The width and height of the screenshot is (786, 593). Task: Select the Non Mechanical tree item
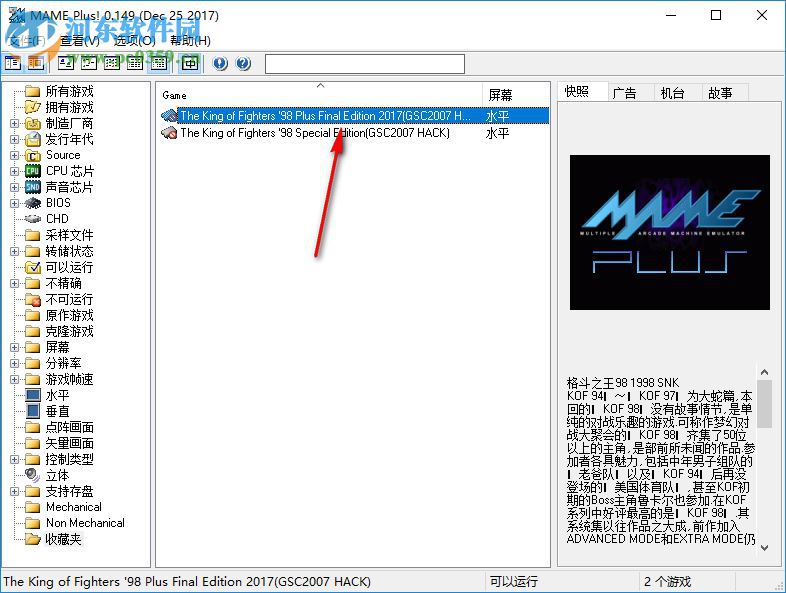pyautogui.click(x=85, y=523)
